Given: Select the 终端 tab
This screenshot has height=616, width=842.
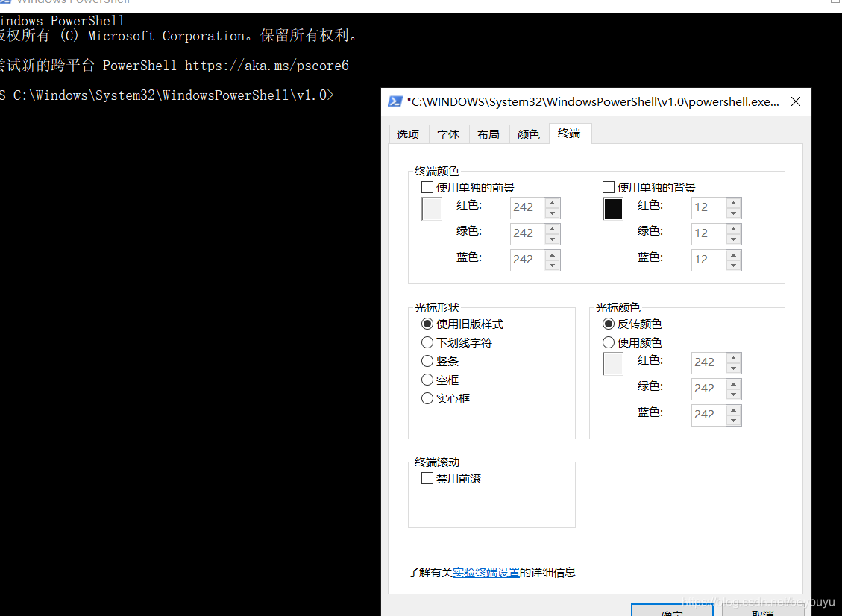Looking at the screenshot, I should 570,133.
